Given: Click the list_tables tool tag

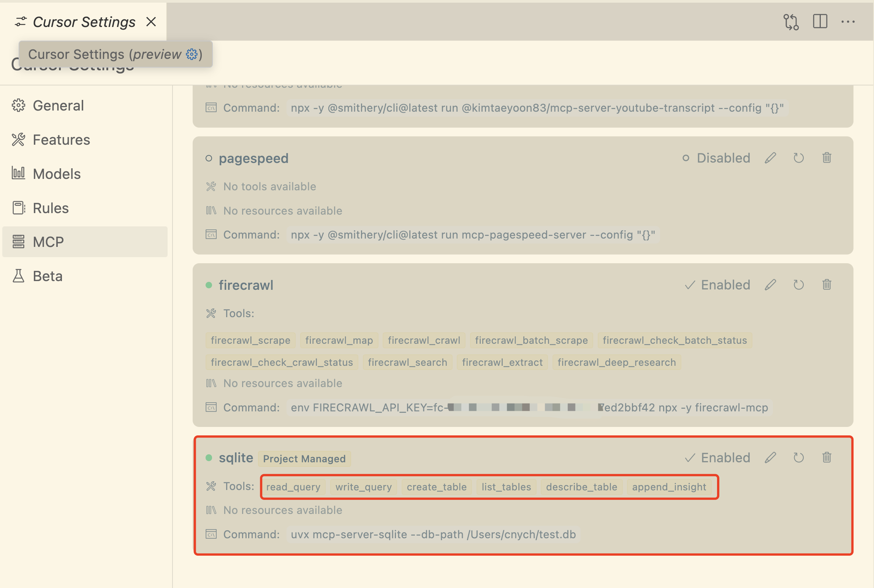Looking at the screenshot, I should [506, 487].
